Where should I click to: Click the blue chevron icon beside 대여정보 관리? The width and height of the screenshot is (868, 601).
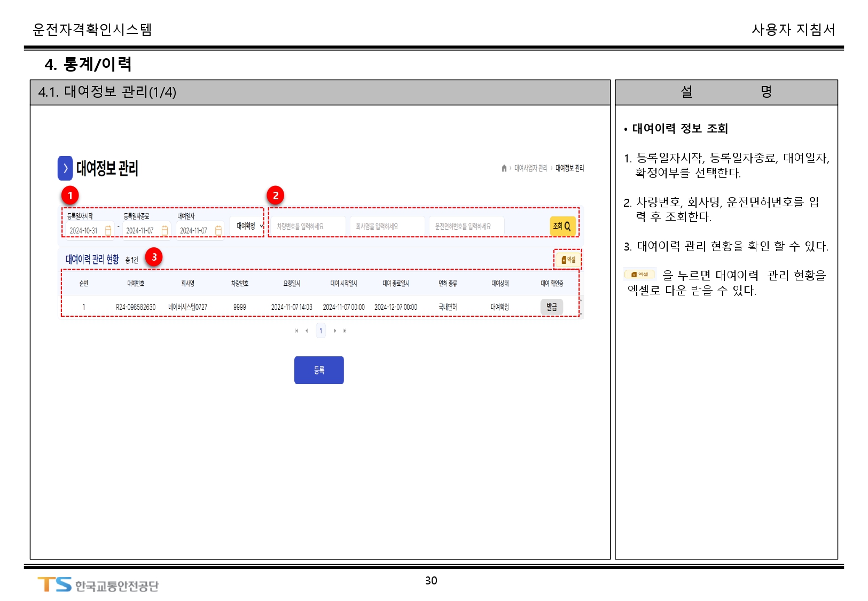point(65,168)
